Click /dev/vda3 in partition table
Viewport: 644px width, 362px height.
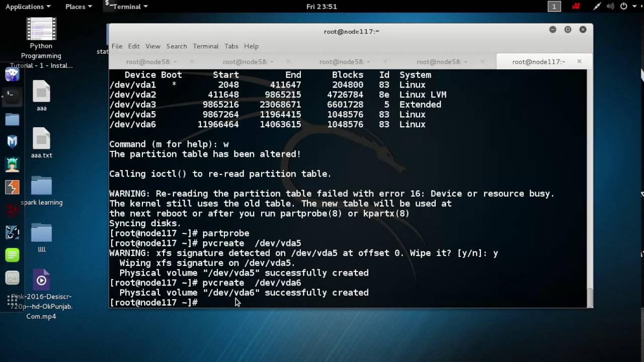click(132, 105)
